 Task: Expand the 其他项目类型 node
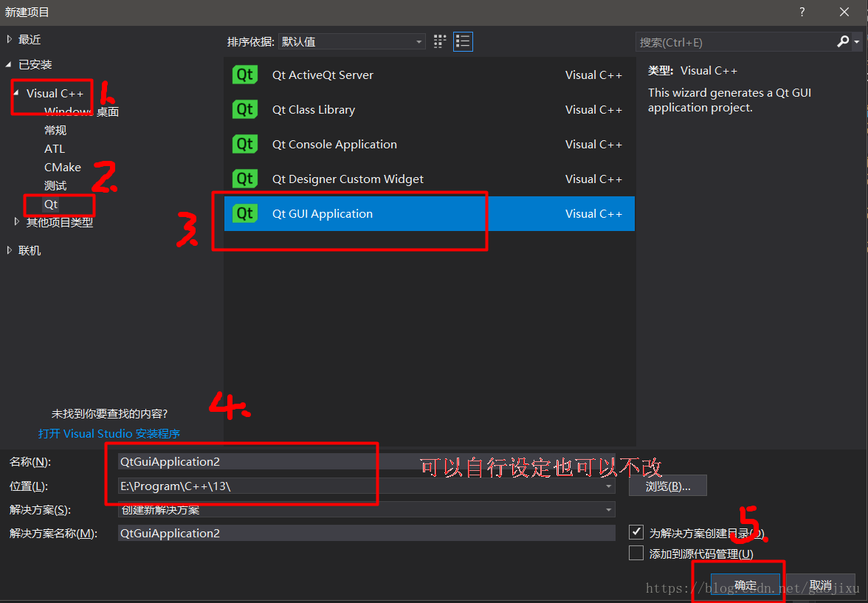click(x=16, y=222)
